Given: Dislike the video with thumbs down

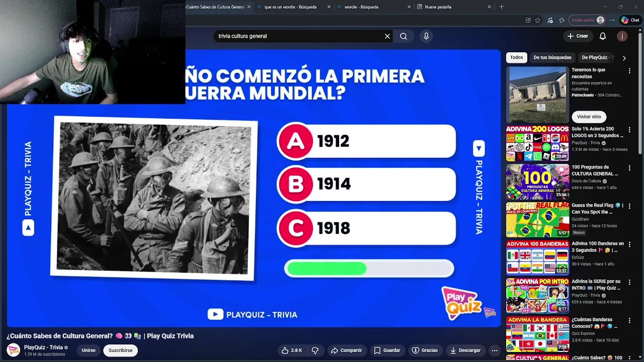Looking at the screenshot, I should [315, 350].
